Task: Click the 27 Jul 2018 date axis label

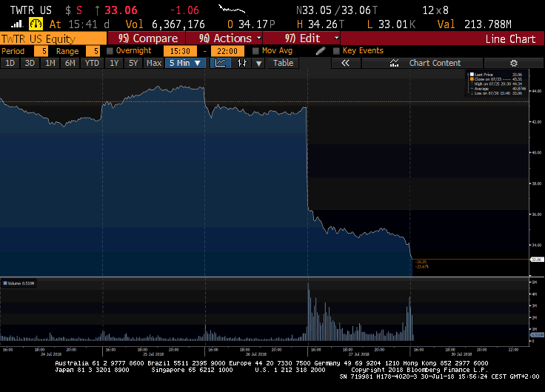Action: tap(358, 354)
